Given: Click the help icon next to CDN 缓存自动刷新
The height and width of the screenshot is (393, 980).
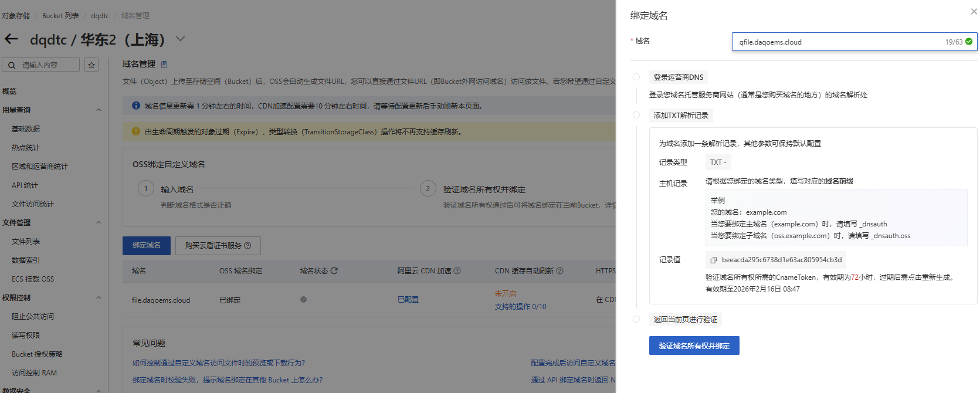Looking at the screenshot, I should coord(559,271).
